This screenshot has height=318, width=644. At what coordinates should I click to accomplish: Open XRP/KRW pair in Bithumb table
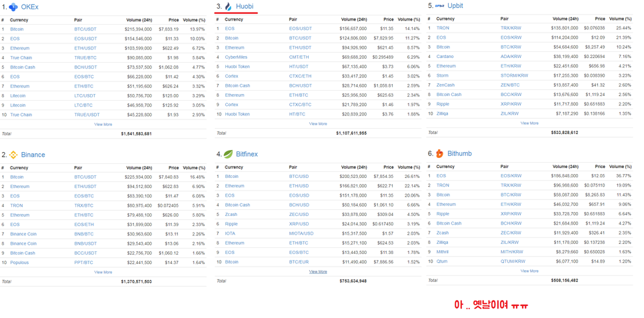pyautogui.click(x=511, y=214)
